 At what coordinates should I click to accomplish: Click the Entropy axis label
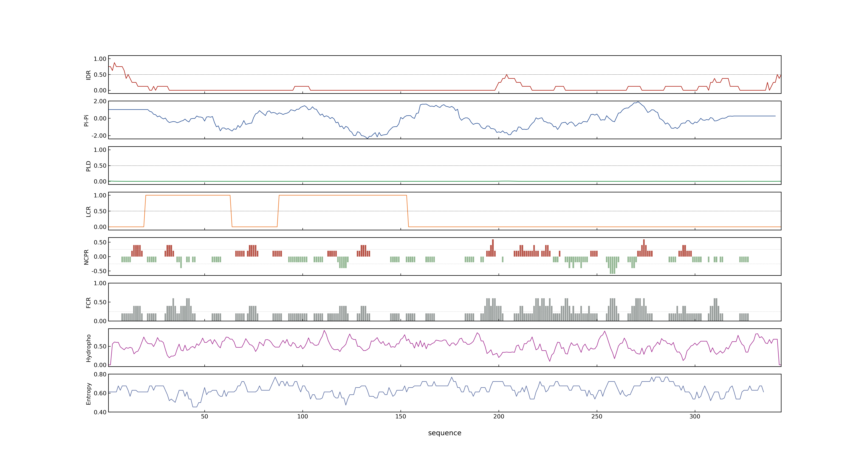[x=88, y=393]
